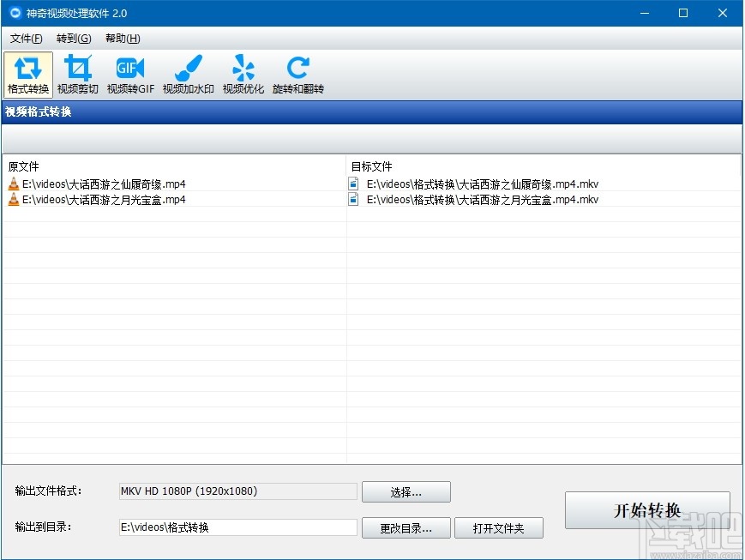
Task: Click VLC icon of 大话西游之月光宝盒.mp4
Action: point(14,199)
